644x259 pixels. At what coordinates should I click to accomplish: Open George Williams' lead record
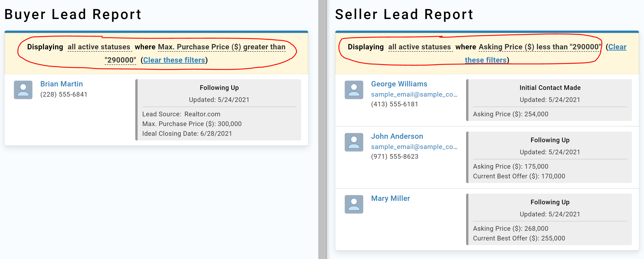(x=399, y=84)
